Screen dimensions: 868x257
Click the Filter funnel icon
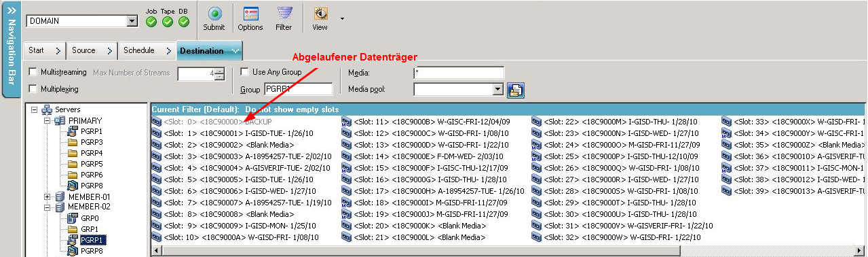point(284,13)
